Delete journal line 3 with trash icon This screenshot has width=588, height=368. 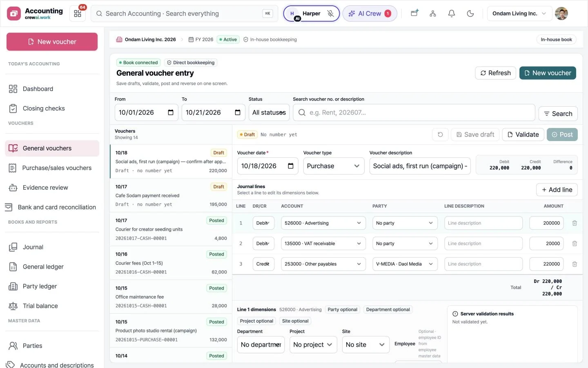(575, 264)
